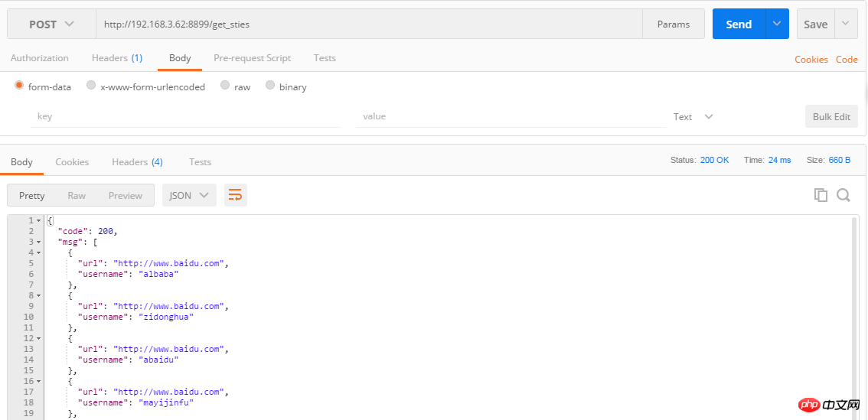Collapse the object fold at line 4
868x420 pixels.
(39, 253)
